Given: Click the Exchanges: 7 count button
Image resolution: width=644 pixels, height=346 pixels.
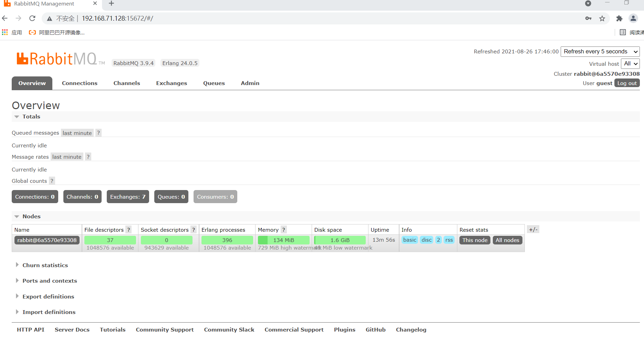Looking at the screenshot, I should [x=128, y=197].
